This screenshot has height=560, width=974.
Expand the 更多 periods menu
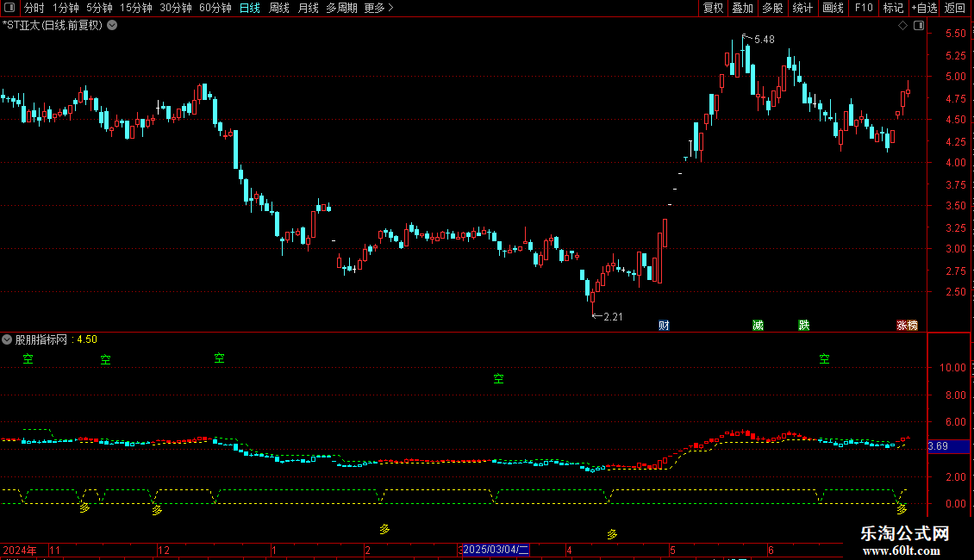[379, 8]
